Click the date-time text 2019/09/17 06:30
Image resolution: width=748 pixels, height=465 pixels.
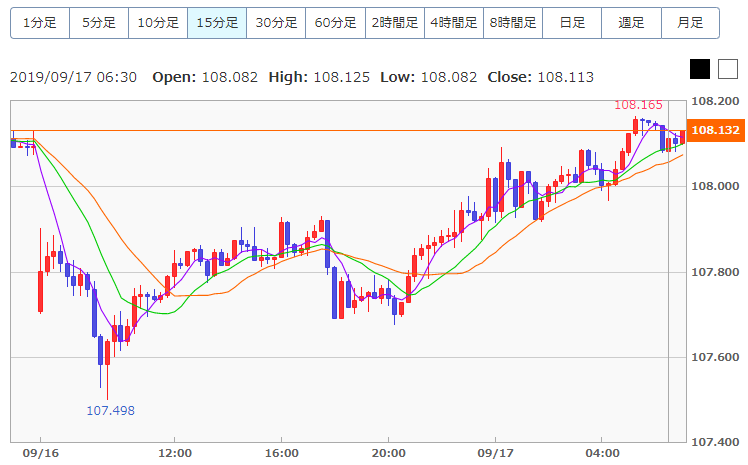click(73, 77)
